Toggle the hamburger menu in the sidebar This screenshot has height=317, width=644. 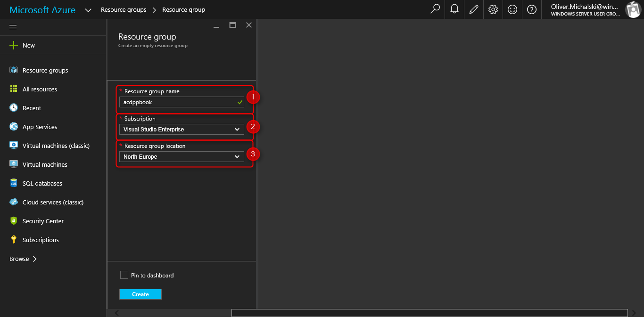(13, 27)
